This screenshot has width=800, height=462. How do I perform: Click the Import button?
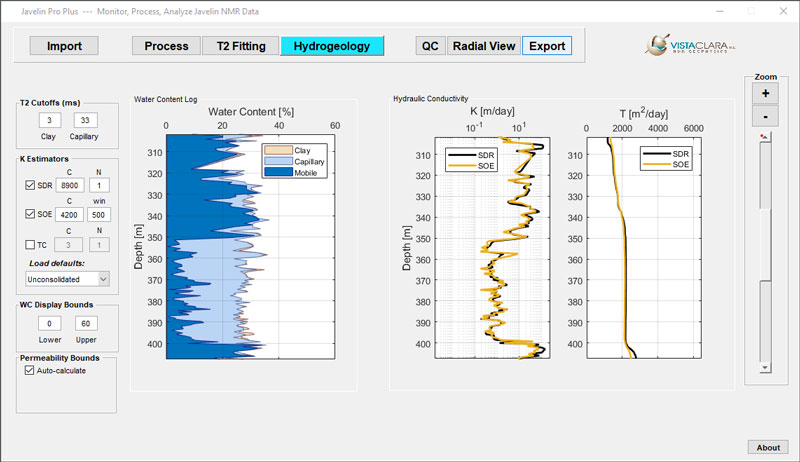[x=64, y=46]
